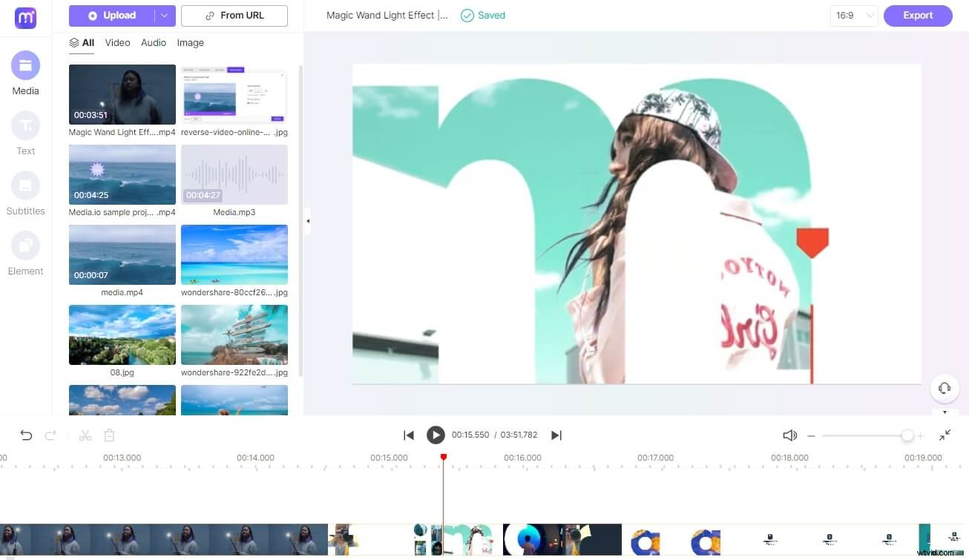Image resolution: width=969 pixels, height=560 pixels.
Task: Mute audio using the speaker icon
Action: (x=789, y=435)
